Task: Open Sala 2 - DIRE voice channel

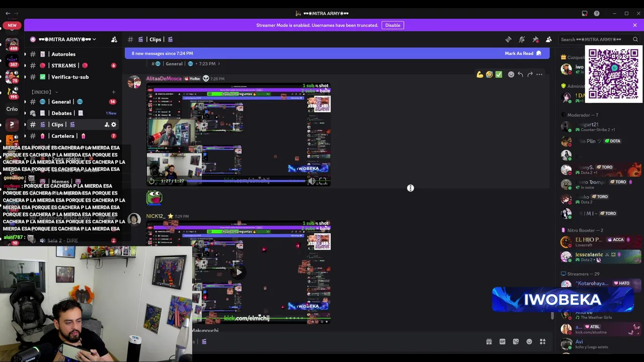Action: [x=73, y=240]
